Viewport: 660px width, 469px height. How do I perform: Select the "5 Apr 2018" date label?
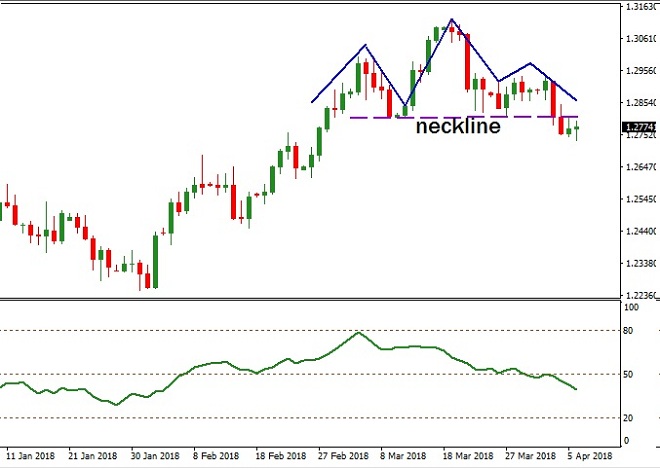coord(589,456)
